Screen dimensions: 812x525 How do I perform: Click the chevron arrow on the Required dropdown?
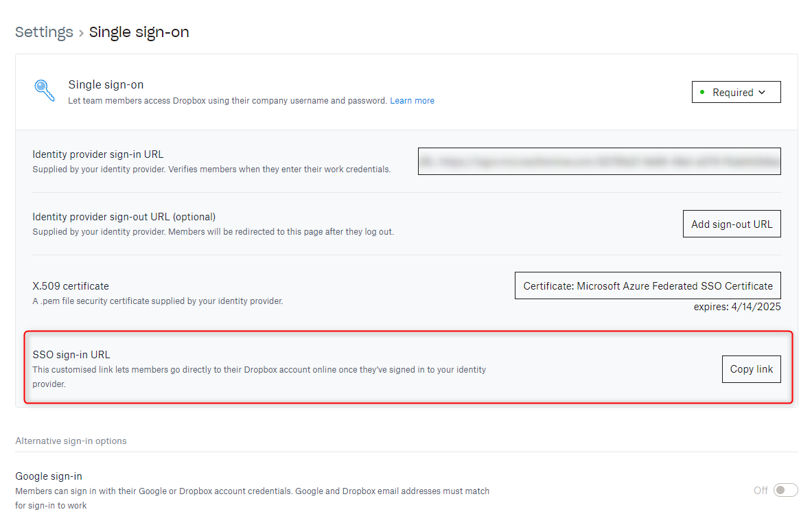pyautogui.click(x=762, y=93)
